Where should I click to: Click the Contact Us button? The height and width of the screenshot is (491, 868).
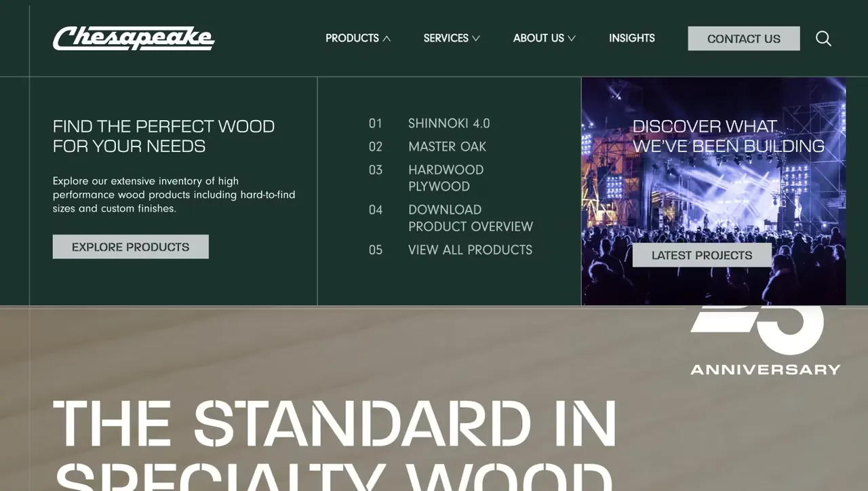[x=744, y=39]
